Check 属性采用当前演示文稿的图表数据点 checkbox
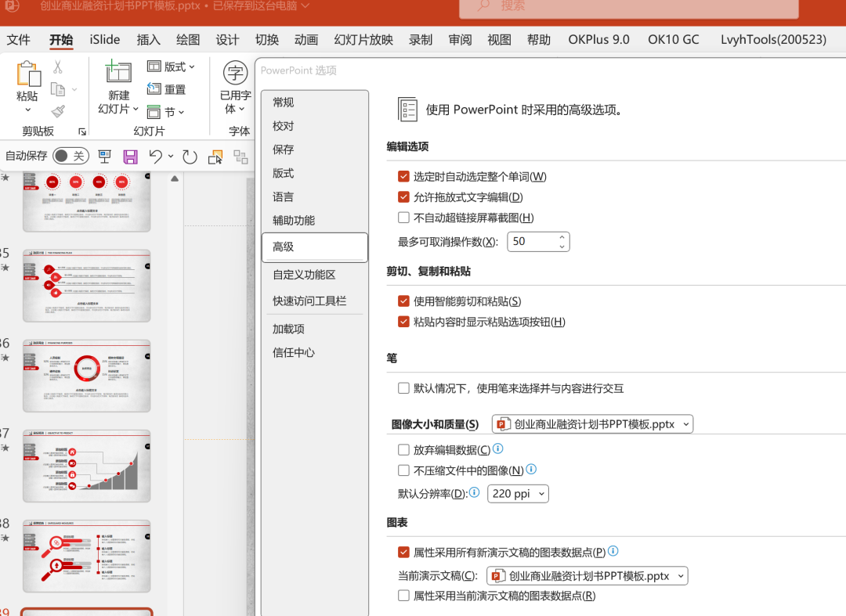This screenshot has width=846, height=616. point(403,596)
